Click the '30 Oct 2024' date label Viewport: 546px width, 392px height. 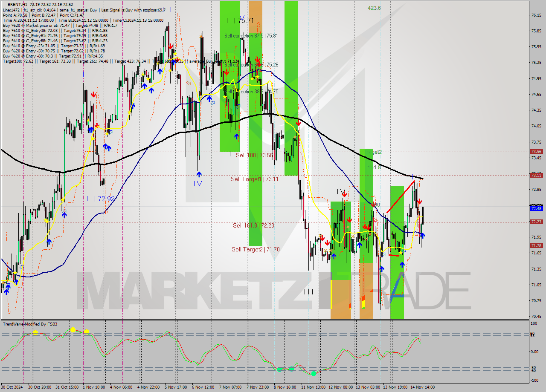pyautogui.click(x=12, y=387)
